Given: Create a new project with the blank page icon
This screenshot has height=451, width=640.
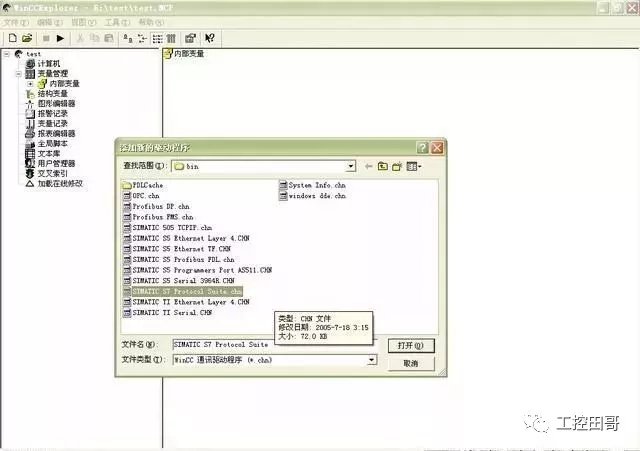Looking at the screenshot, I should point(12,38).
